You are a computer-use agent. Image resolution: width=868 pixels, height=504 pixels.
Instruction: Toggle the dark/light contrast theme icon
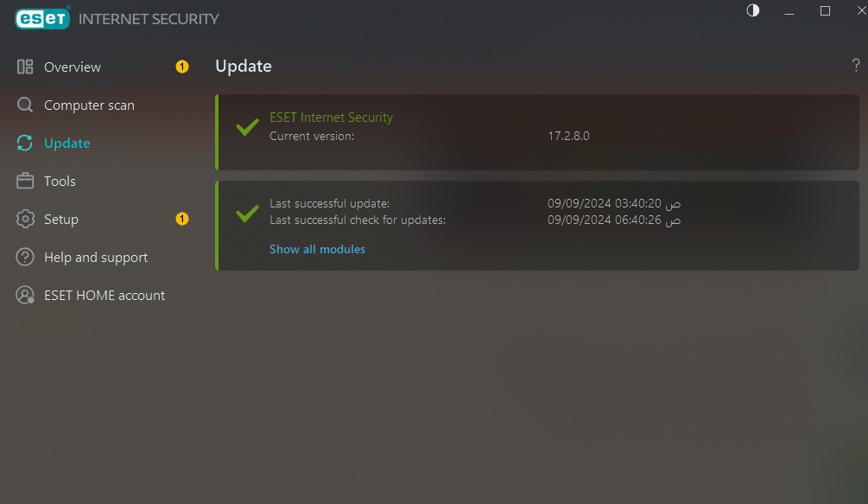tap(753, 10)
